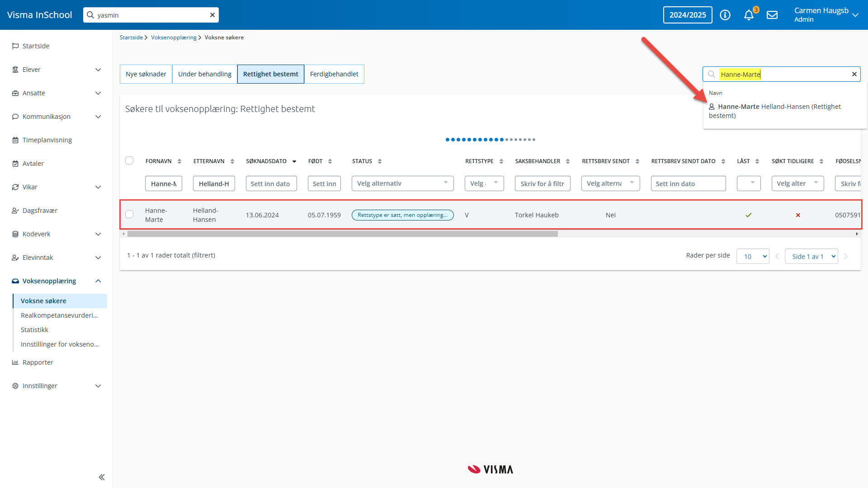Sort by STATUS column arrows
Image resolution: width=868 pixels, height=488 pixels.
pos(380,161)
